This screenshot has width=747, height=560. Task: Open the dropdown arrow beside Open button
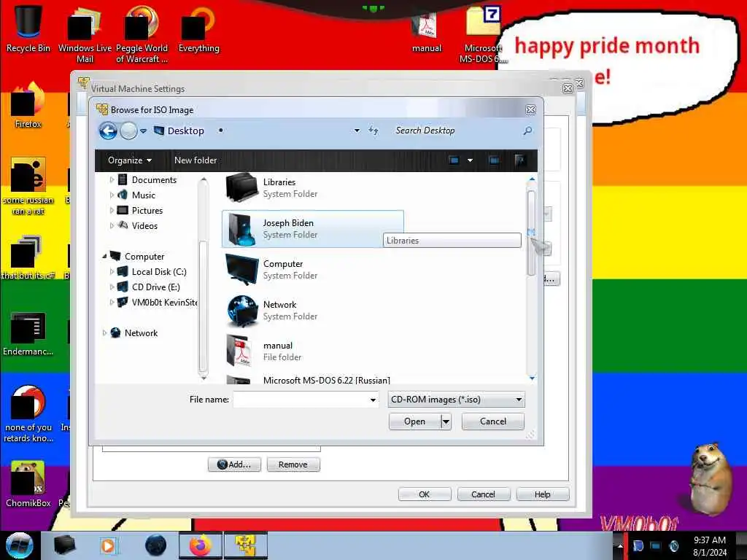pyautogui.click(x=446, y=421)
